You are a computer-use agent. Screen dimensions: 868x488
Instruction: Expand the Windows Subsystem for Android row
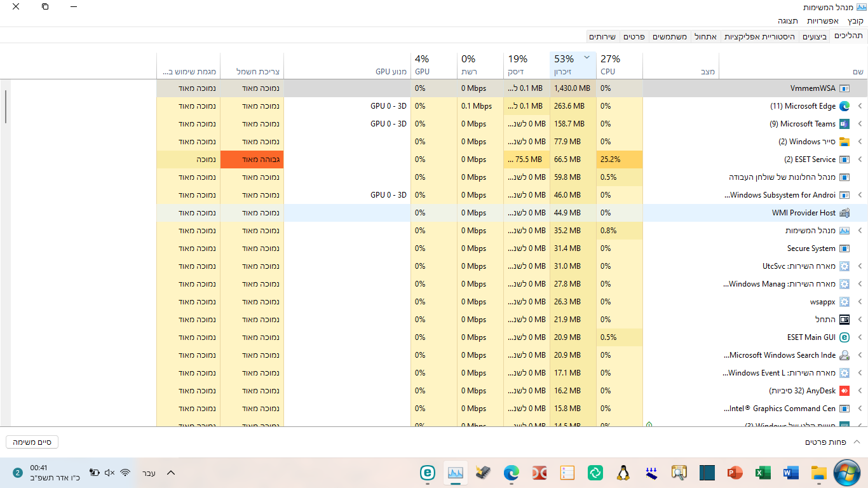tap(860, 195)
